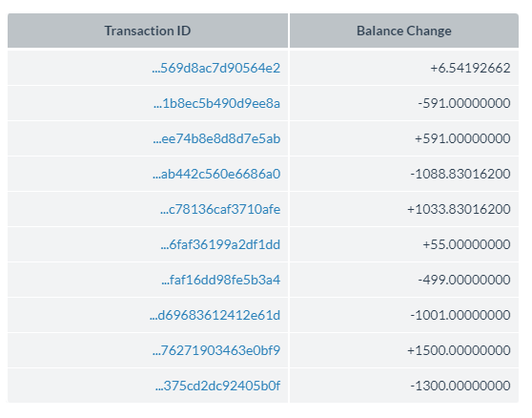Select the +1500.00000000 balance cell
The image size is (532, 418).
pos(404,350)
